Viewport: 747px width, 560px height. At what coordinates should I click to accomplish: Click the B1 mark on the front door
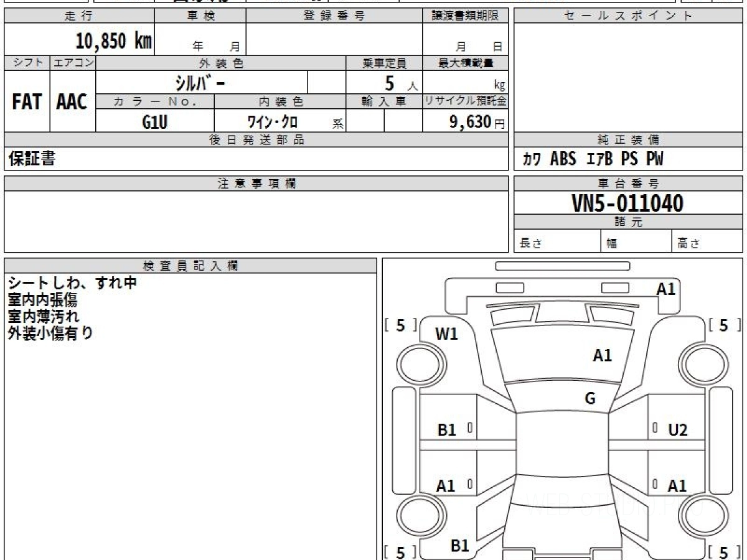click(x=446, y=430)
